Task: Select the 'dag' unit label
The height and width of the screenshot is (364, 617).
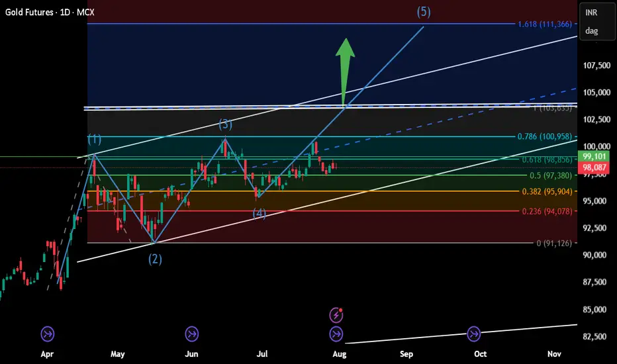Action: pyautogui.click(x=591, y=30)
